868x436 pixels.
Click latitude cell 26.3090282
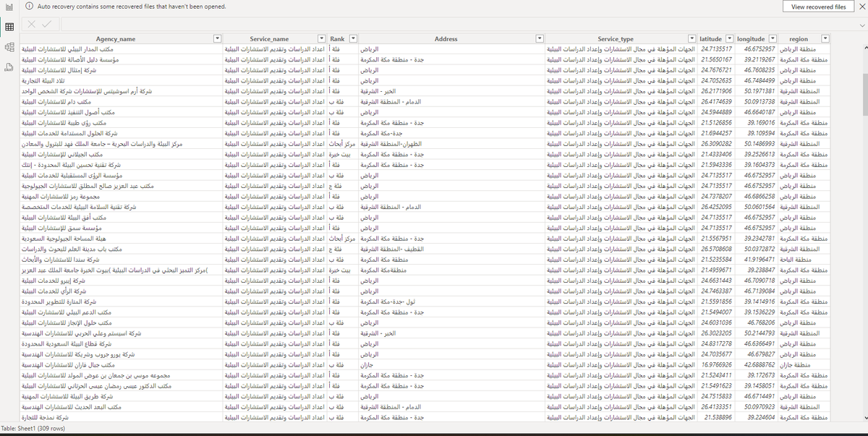coord(717,143)
